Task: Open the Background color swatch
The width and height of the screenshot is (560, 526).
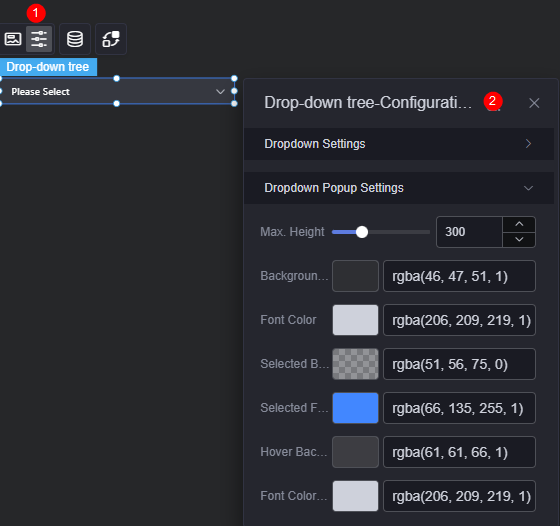Action: (355, 276)
